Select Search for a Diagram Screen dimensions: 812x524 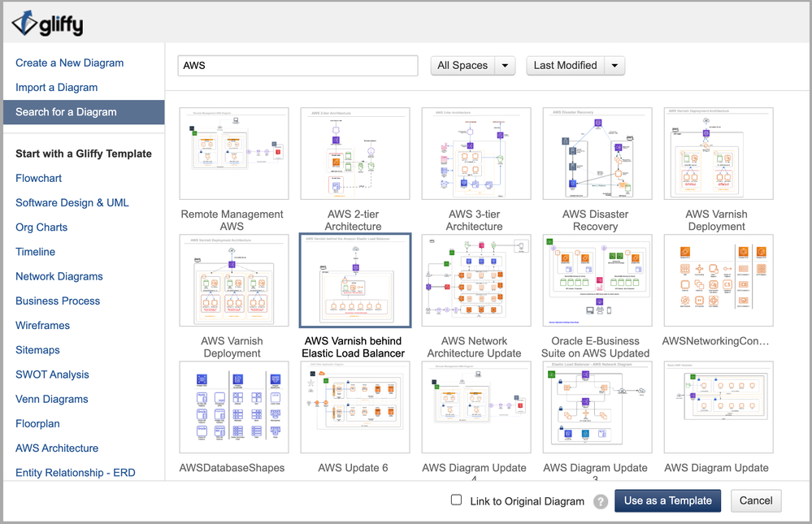pos(84,112)
